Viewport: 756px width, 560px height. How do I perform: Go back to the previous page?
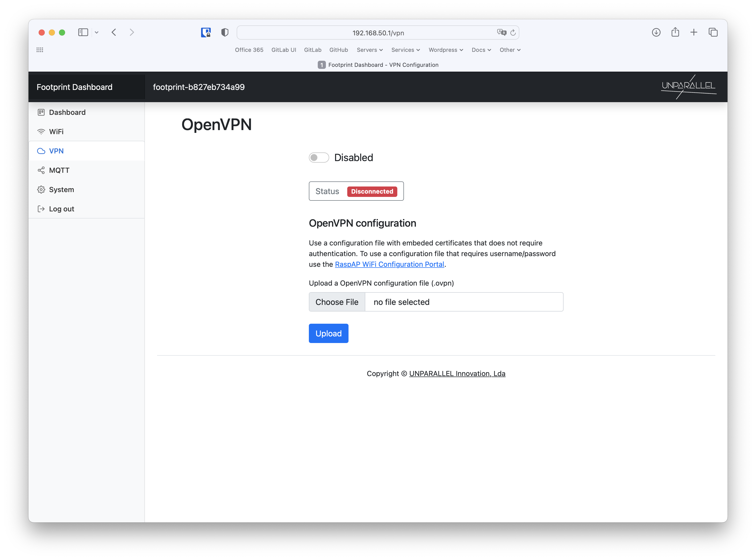[x=114, y=33]
